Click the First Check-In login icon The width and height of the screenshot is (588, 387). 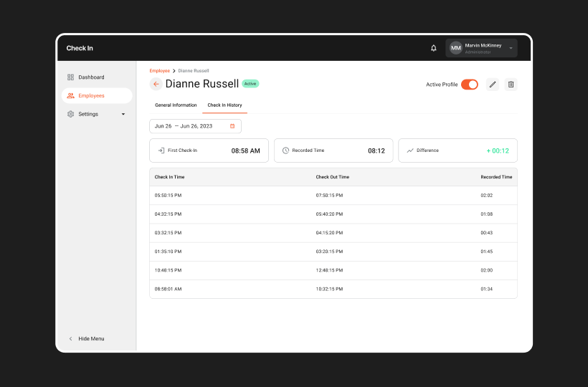click(x=161, y=150)
